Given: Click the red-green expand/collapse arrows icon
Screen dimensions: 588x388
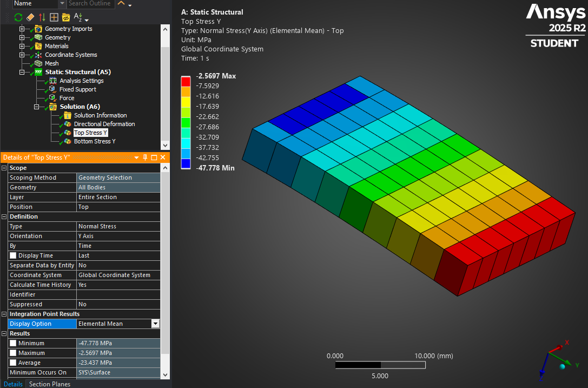Looking at the screenshot, I should tap(42, 17).
